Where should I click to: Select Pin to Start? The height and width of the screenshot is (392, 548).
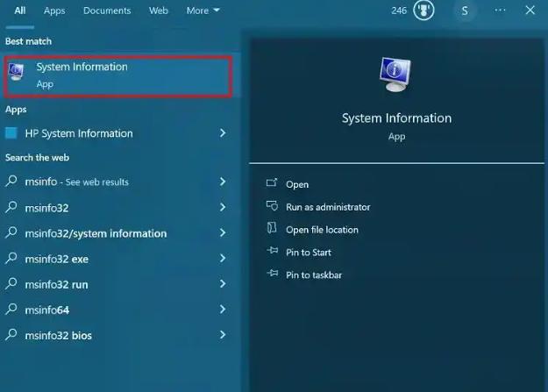pyautogui.click(x=309, y=253)
